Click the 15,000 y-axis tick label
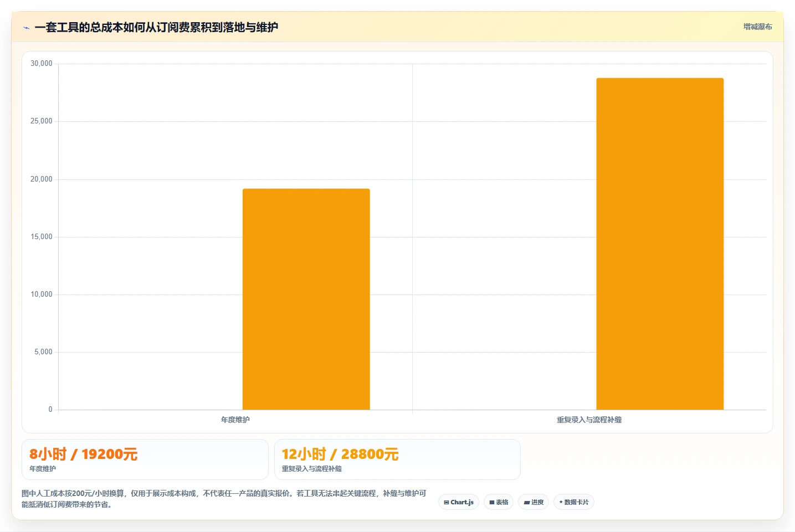Screen dimensions: 795x532 coord(42,237)
